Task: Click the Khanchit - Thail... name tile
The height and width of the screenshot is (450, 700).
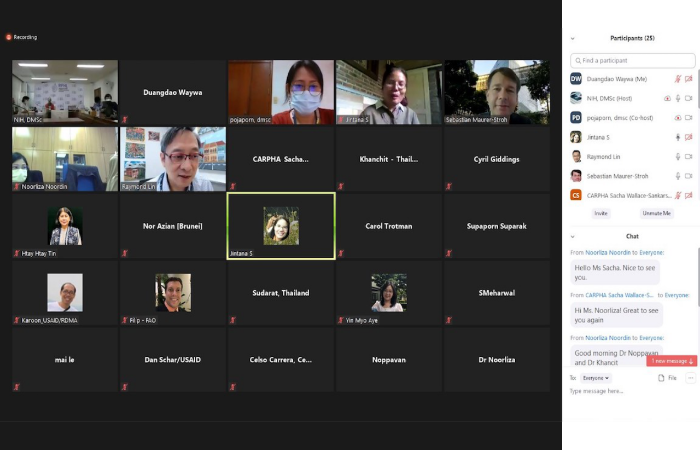Action: click(x=389, y=159)
